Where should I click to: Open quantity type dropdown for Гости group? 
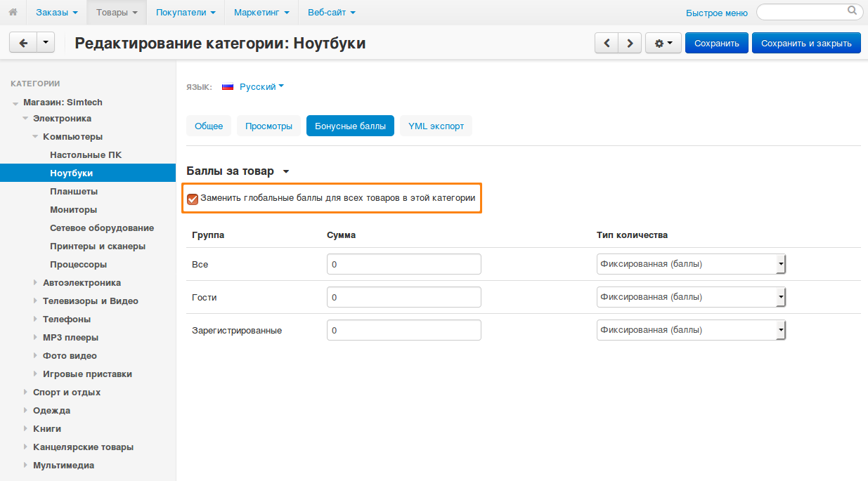click(690, 297)
